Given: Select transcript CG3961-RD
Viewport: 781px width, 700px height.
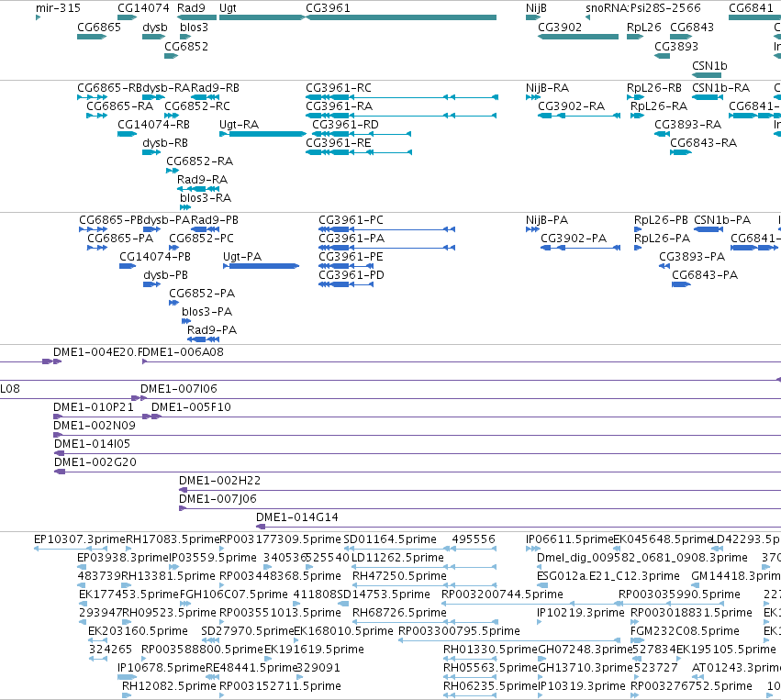Looking at the screenshot, I should 362,134.
